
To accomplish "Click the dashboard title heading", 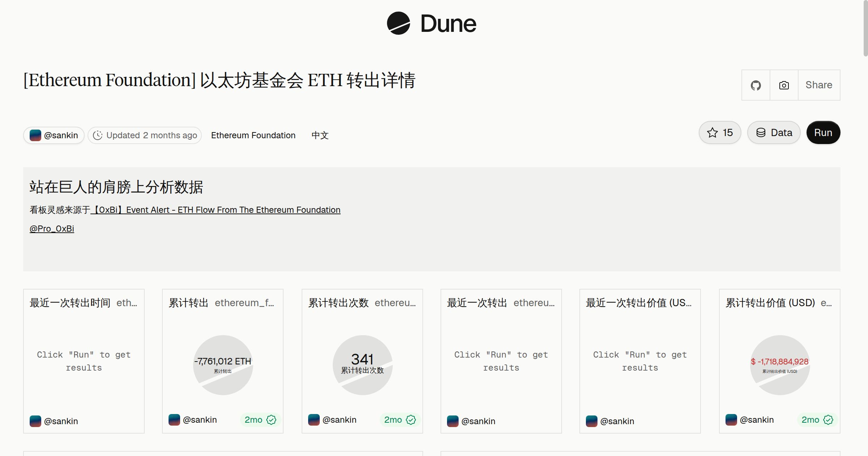I will click(x=220, y=80).
